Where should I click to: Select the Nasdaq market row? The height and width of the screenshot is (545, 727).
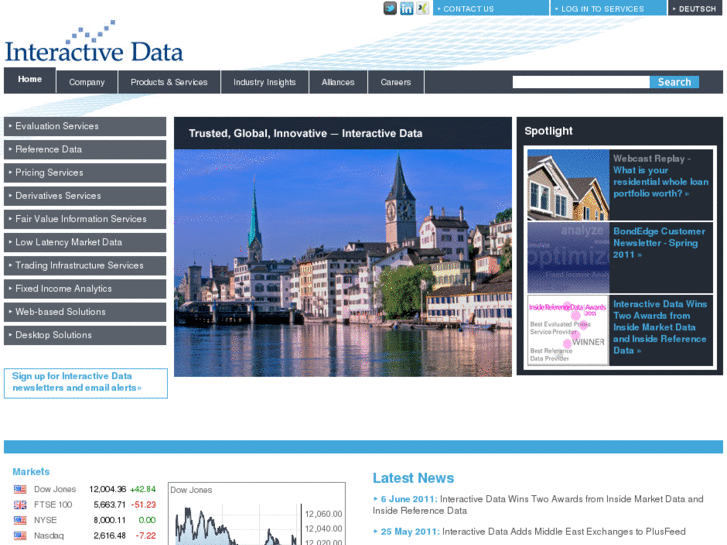84,536
